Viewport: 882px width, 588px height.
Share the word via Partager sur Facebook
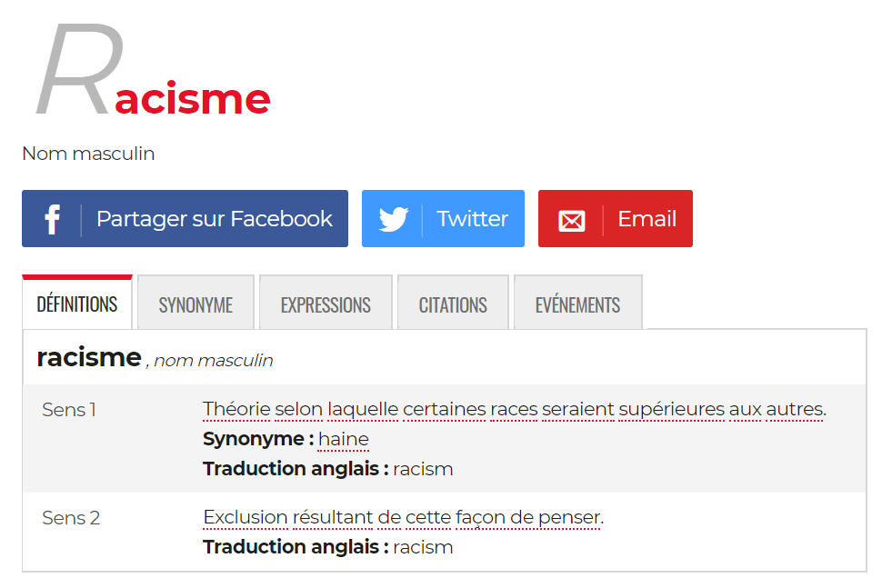[x=214, y=219]
